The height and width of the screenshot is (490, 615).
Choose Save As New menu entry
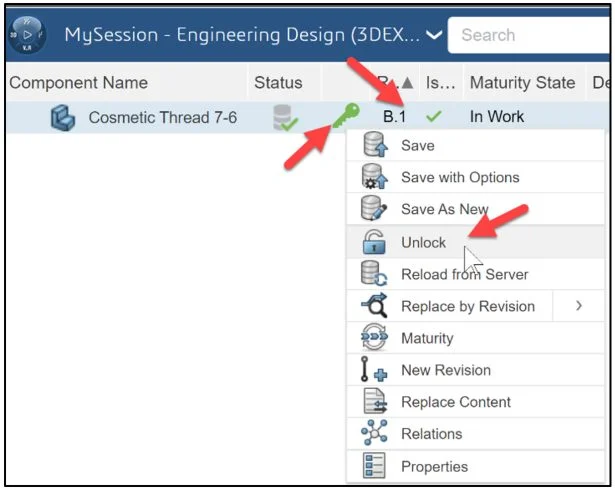(x=475, y=209)
